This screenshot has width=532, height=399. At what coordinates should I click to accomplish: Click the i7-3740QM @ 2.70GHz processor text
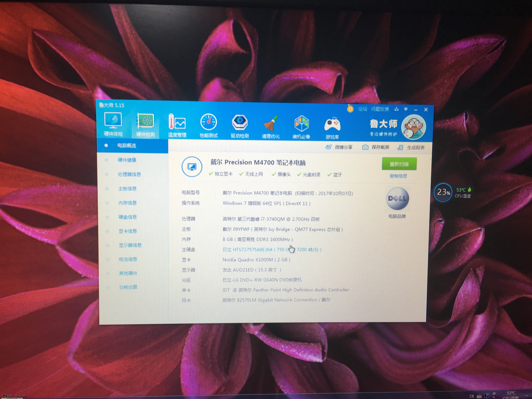[x=271, y=219]
